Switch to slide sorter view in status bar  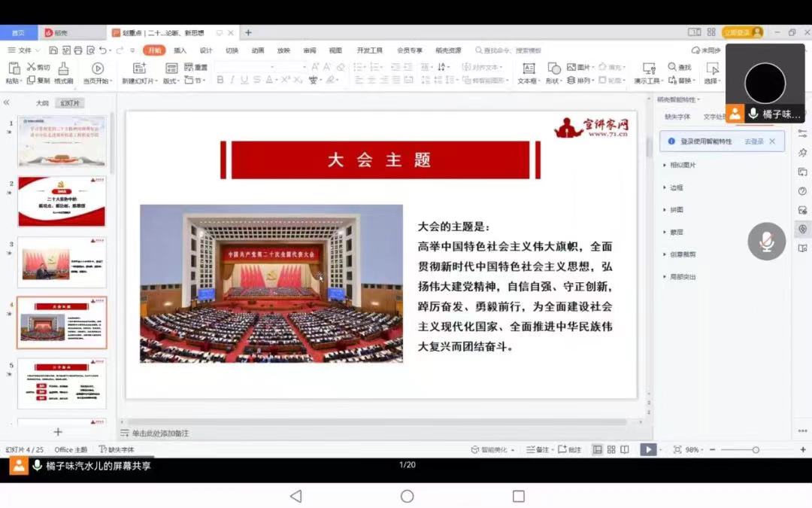[611, 449]
